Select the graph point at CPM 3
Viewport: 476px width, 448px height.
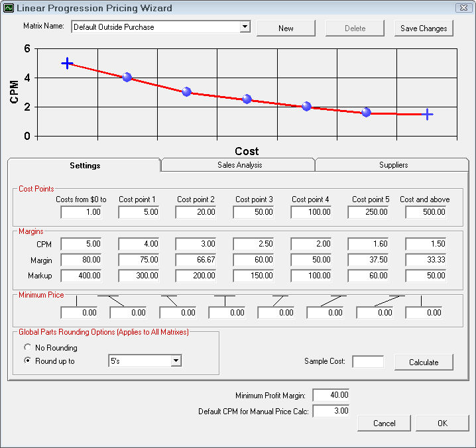tap(186, 92)
